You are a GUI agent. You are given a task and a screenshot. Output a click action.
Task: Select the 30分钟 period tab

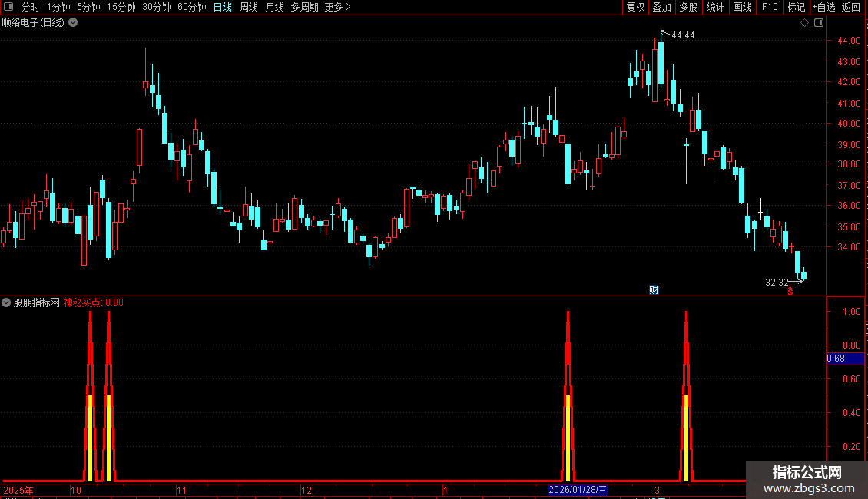coord(157,7)
